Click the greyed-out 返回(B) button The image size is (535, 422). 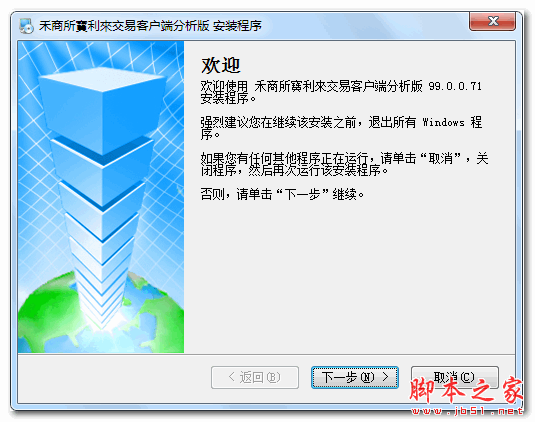coord(255,377)
